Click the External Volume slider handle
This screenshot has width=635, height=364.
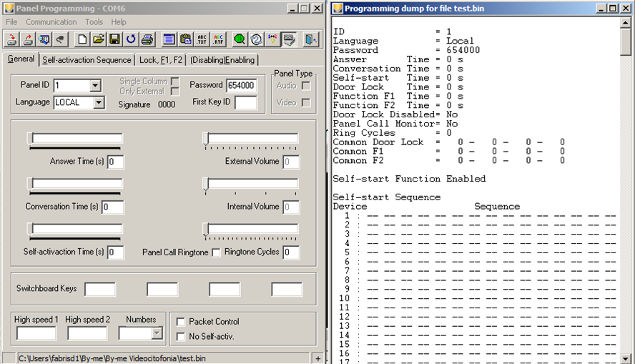pos(206,139)
